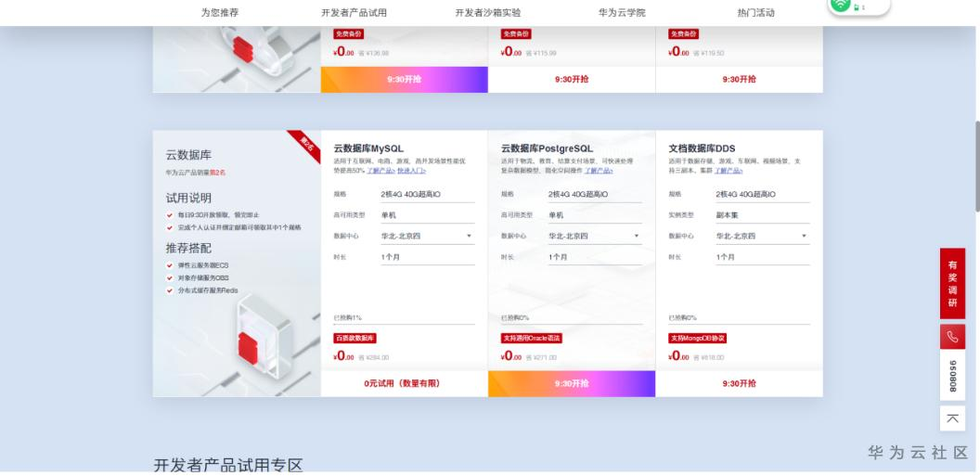Click the back-to-top arrow icon
980x476 pixels.
pos(952,418)
